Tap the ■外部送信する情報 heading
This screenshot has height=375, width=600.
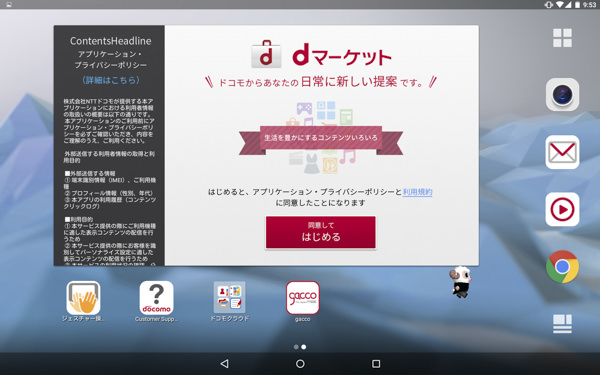click(90, 173)
